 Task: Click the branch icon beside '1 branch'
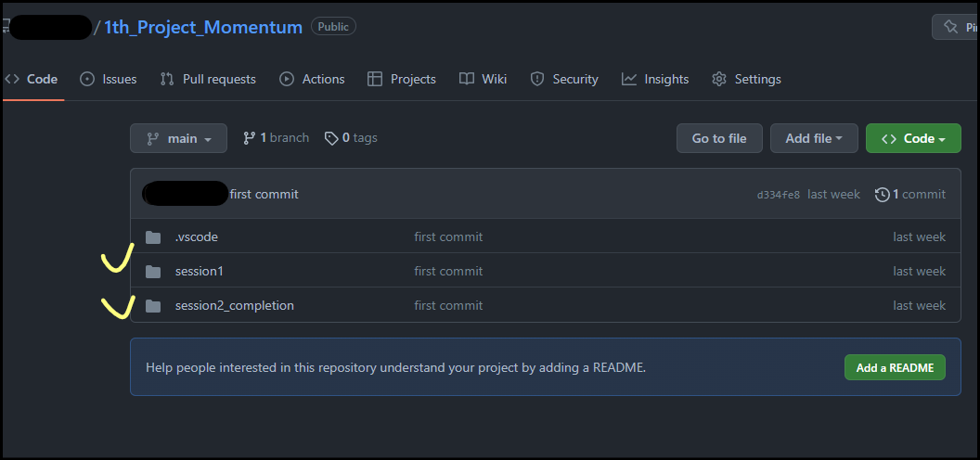(249, 137)
